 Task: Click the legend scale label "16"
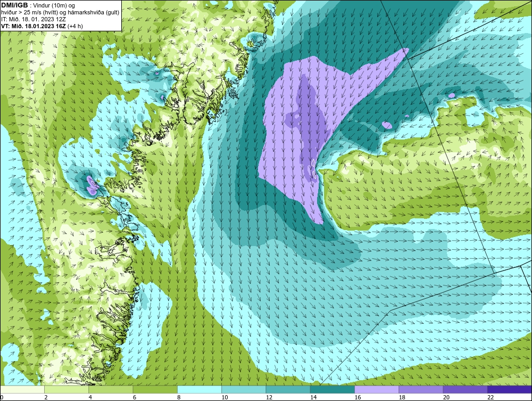(x=358, y=397)
